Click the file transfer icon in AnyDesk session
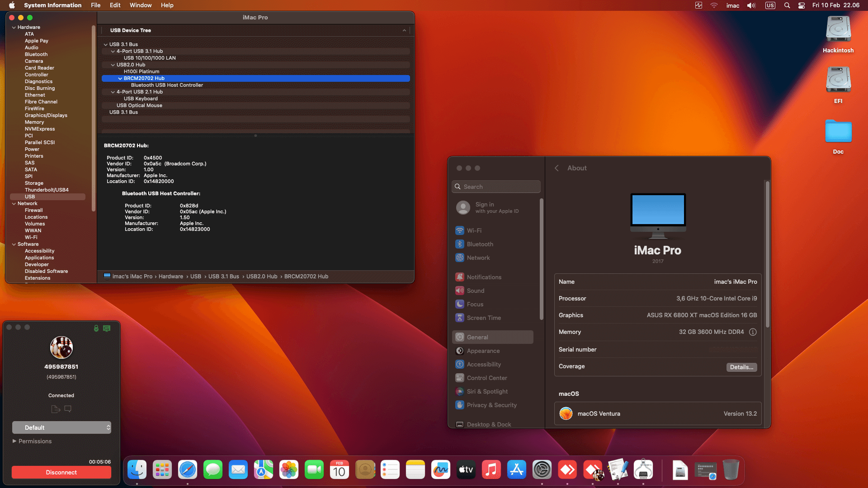 pos(55,409)
